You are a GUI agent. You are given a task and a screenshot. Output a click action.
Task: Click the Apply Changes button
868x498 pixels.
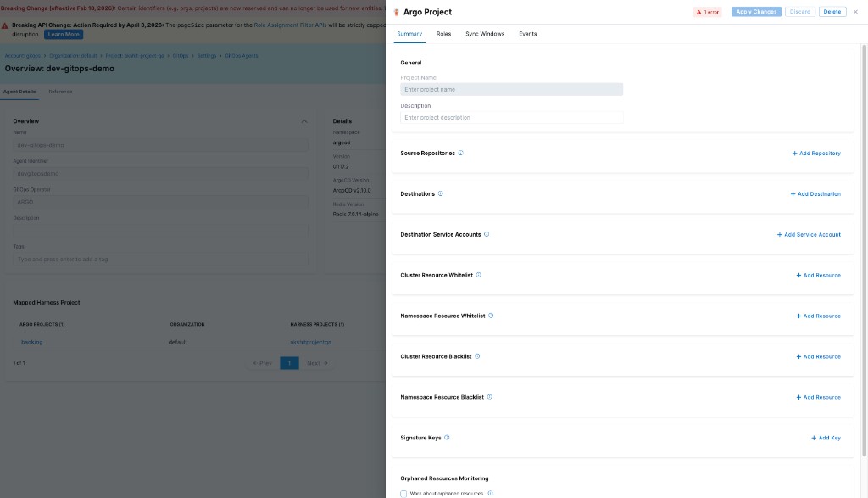[756, 12]
